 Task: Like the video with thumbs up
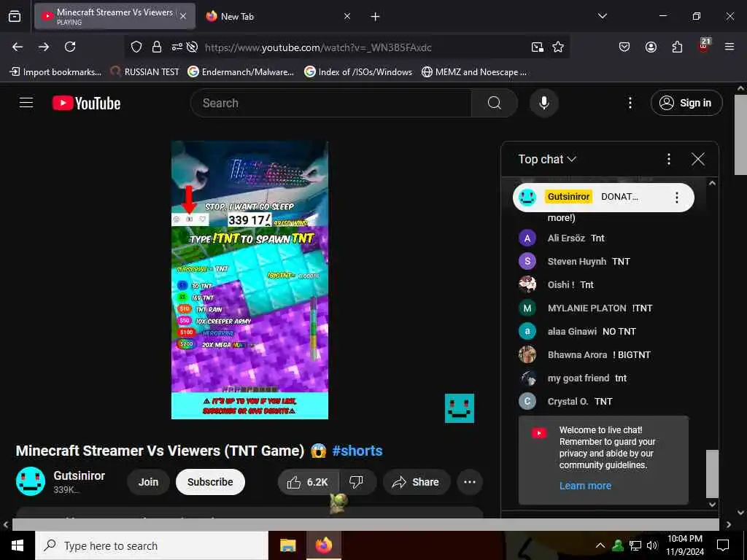coord(309,482)
